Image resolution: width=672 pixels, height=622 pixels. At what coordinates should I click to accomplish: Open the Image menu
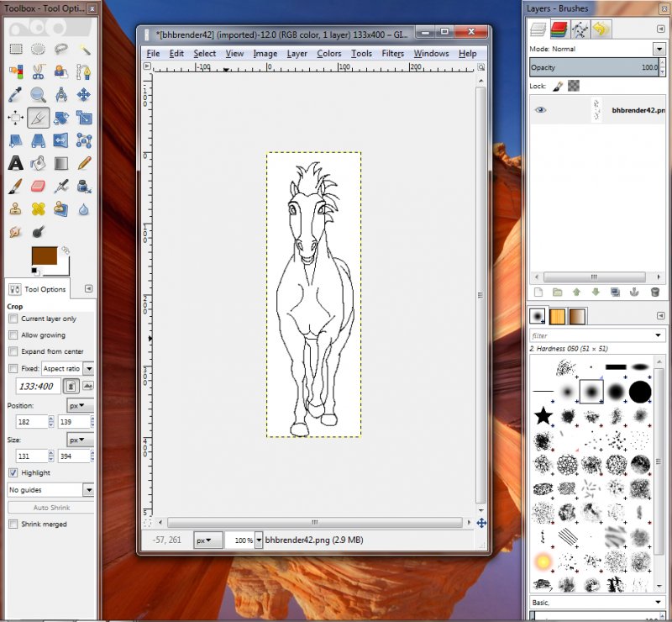[265, 54]
